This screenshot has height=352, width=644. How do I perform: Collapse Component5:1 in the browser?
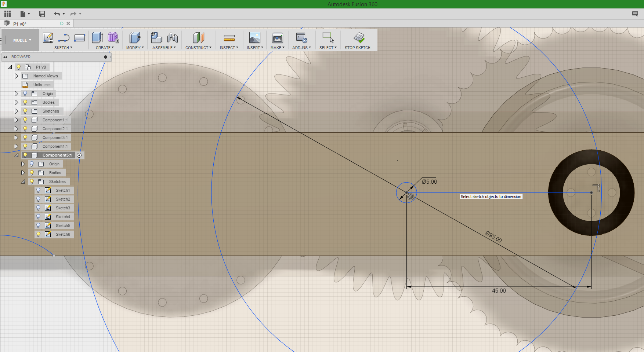point(16,155)
